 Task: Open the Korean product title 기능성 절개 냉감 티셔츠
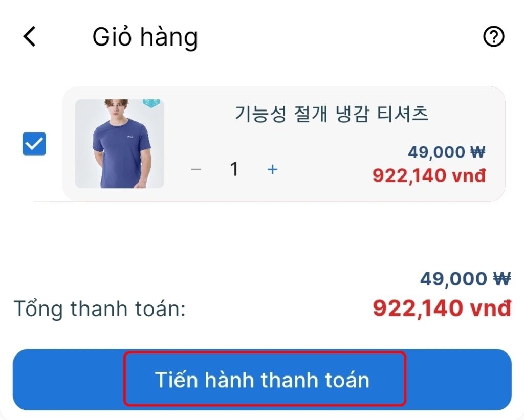click(x=332, y=114)
